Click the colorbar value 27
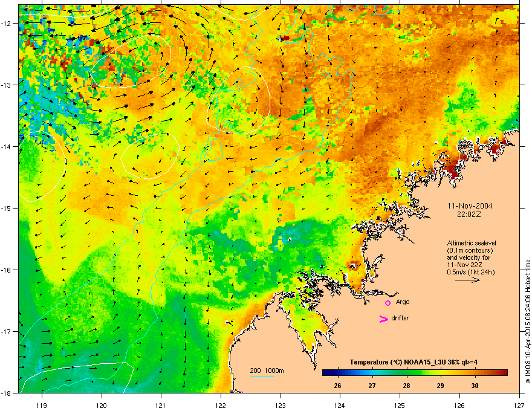 (372, 386)
